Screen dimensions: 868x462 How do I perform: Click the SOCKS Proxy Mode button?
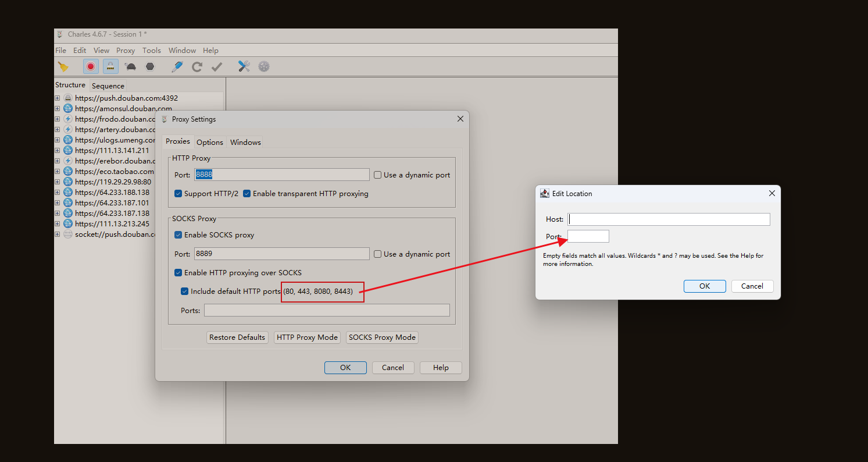382,337
